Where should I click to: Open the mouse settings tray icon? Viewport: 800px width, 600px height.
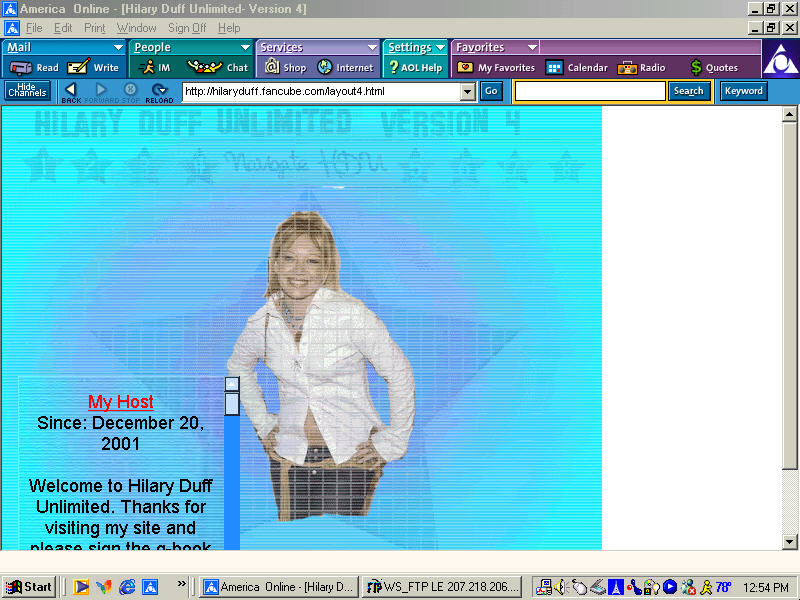pyautogui.click(x=579, y=587)
